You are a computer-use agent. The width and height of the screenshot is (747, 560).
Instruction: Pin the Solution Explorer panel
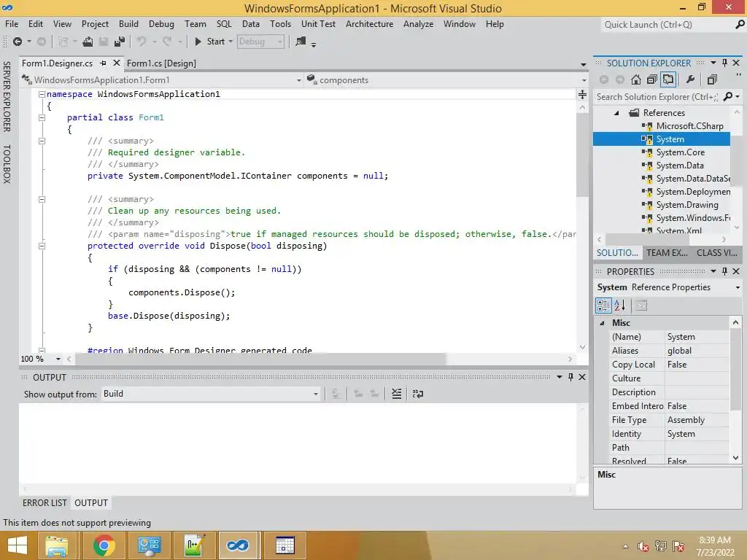coord(724,63)
